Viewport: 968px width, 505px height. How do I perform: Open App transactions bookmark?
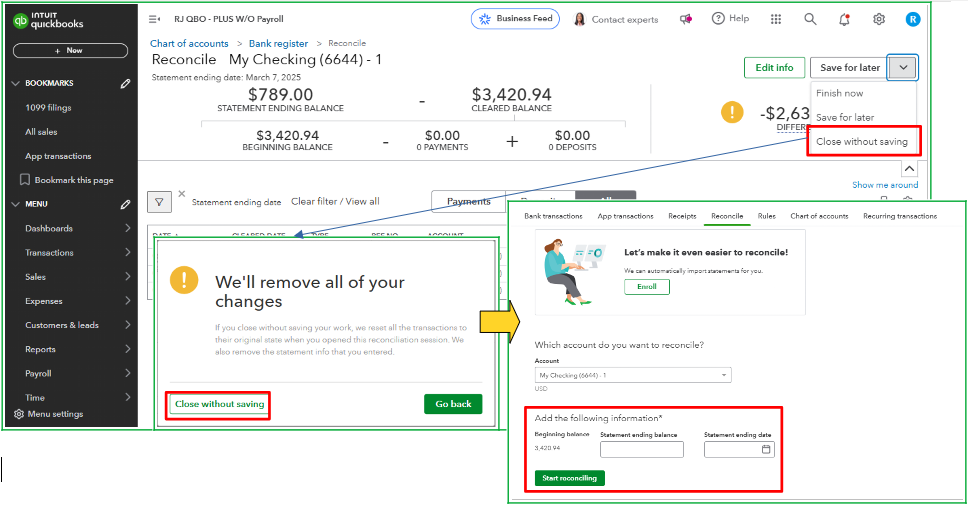tap(58, 156)
